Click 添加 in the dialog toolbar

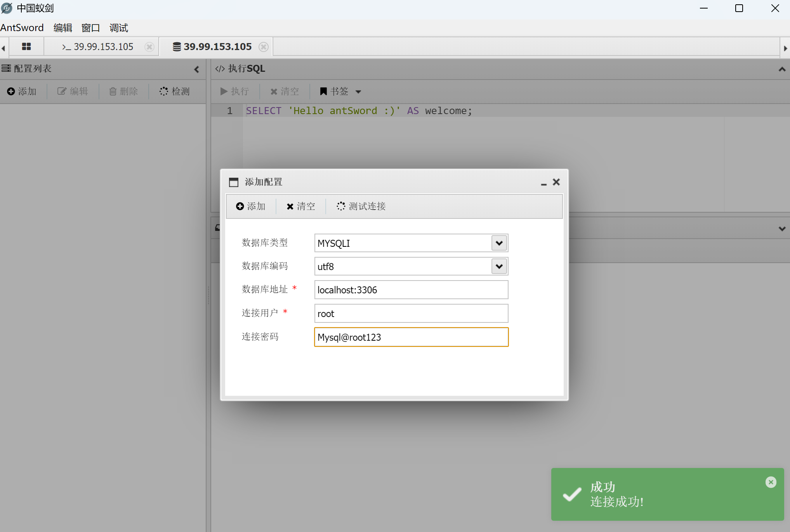251,206
